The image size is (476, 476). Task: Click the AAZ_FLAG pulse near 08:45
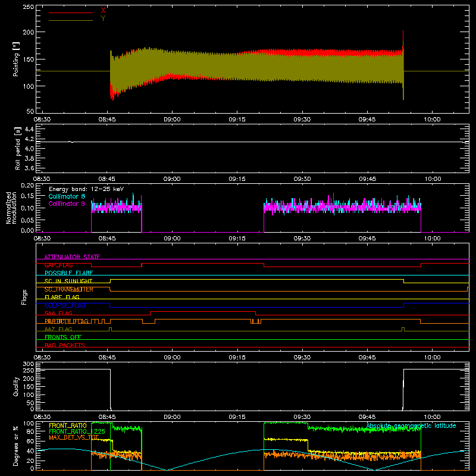[x=110, y=329]
